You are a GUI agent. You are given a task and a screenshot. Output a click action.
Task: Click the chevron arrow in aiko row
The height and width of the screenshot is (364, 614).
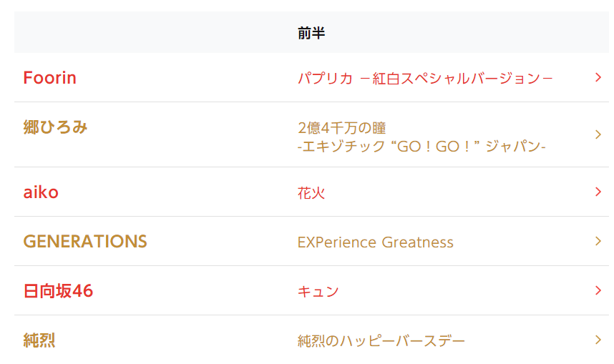(x=598, y=192)
